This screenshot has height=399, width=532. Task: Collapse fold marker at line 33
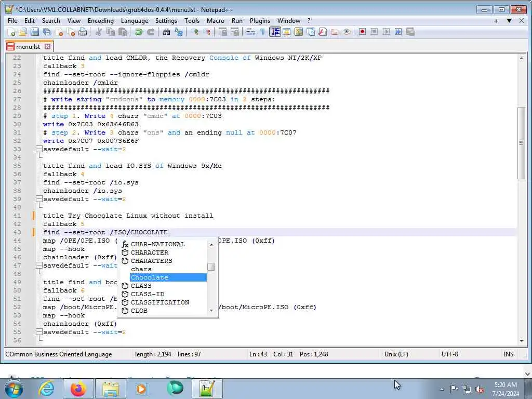pos(39,149)
